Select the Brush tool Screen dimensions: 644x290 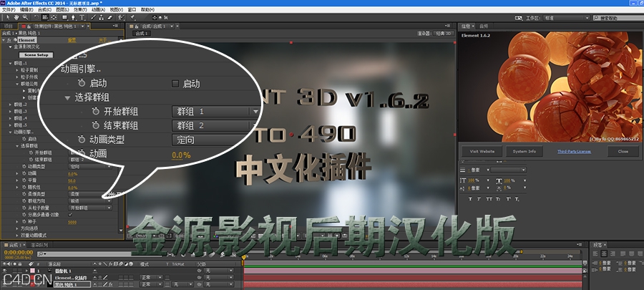click(x=93, y=18)
